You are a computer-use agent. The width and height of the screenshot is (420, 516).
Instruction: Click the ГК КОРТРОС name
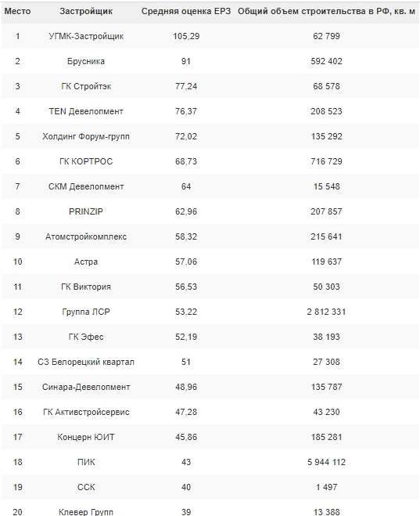click(86, 161)
